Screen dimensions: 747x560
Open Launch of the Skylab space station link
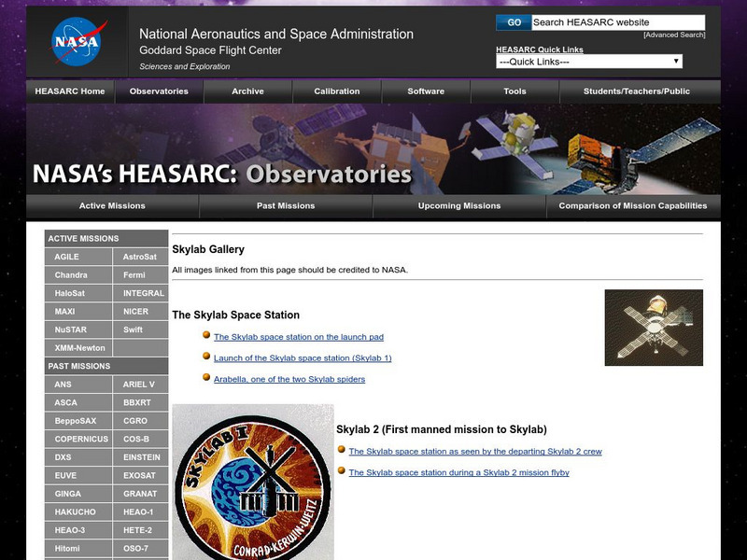point(303,358)
